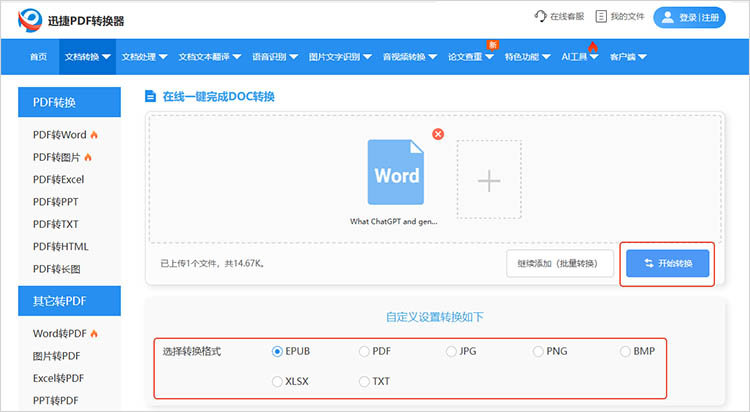Click flame icon next to PDF转Word
The image size is (750, 412).
click(x=94, y=135)
